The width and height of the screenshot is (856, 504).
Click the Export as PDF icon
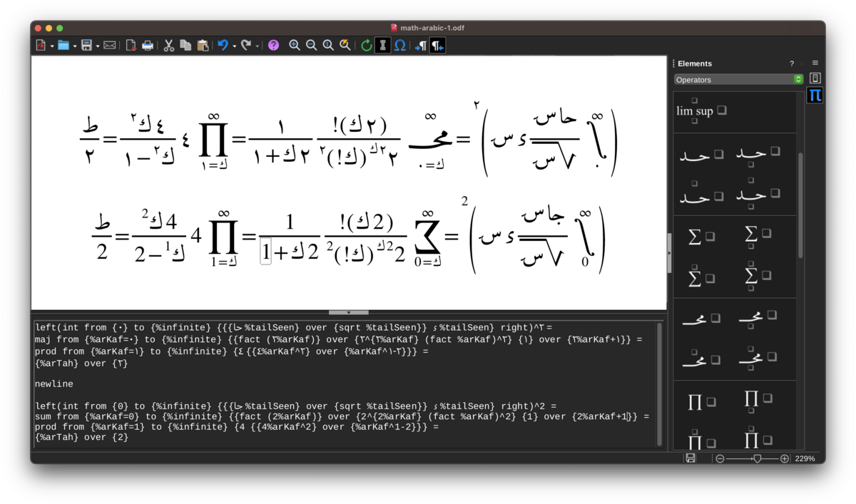[x=131, y=46]
